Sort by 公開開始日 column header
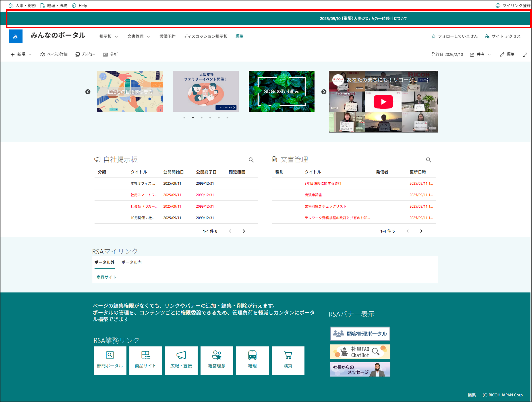The width and height of the screenshot is (532, 402). (x=173, y=172)
